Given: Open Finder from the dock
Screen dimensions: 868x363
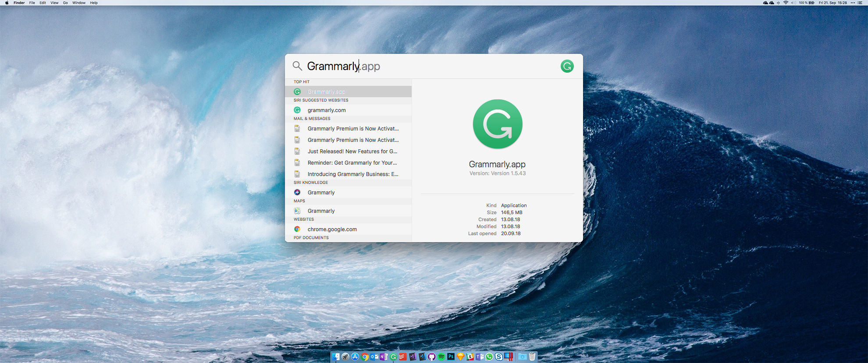Looking at the screenshot, I should pyautogui.click(x=336, y=357).
